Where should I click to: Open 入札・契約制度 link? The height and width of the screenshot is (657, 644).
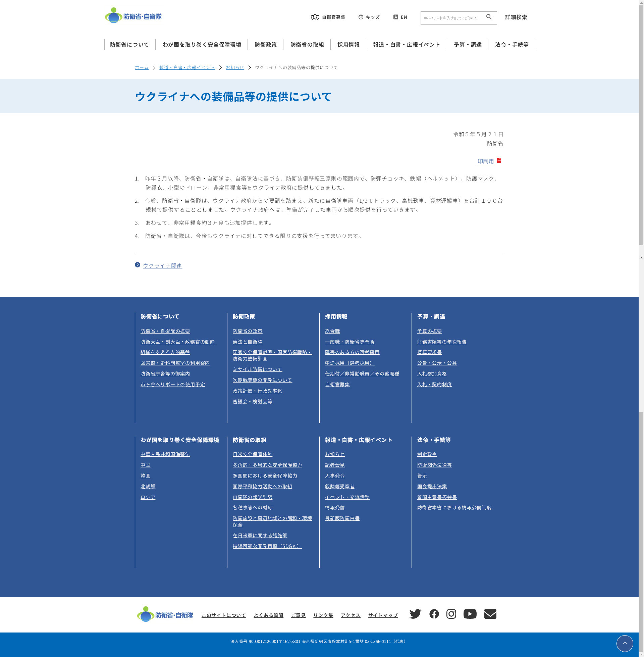click(x=434, y=384)
